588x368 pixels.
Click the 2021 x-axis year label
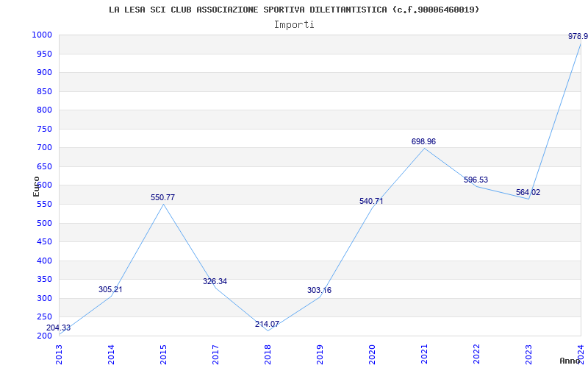click(424, 355)
